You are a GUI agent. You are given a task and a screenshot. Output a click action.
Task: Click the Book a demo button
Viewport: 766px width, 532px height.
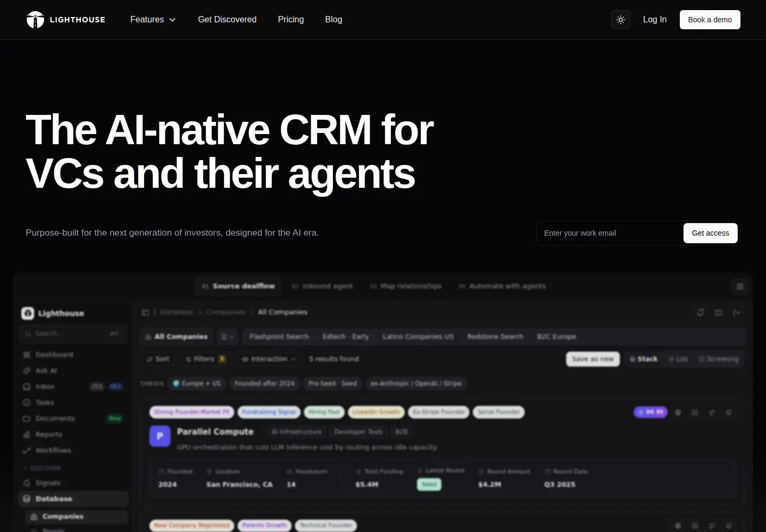point(710,20)
